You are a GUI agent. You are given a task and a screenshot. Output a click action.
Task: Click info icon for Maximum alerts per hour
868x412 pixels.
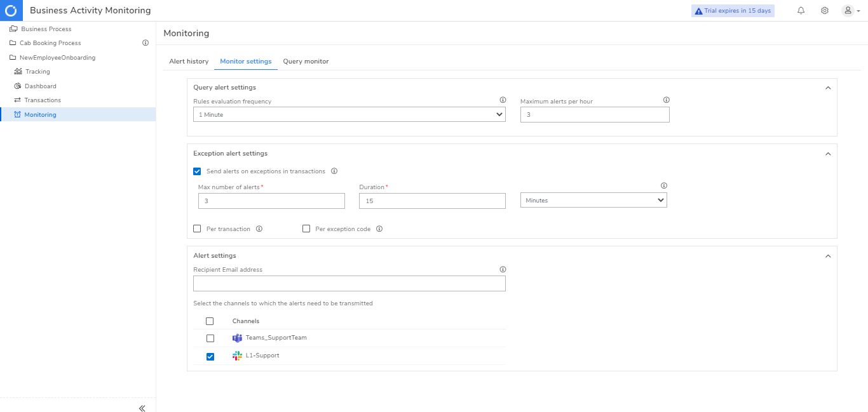click(x=667, y=100)
